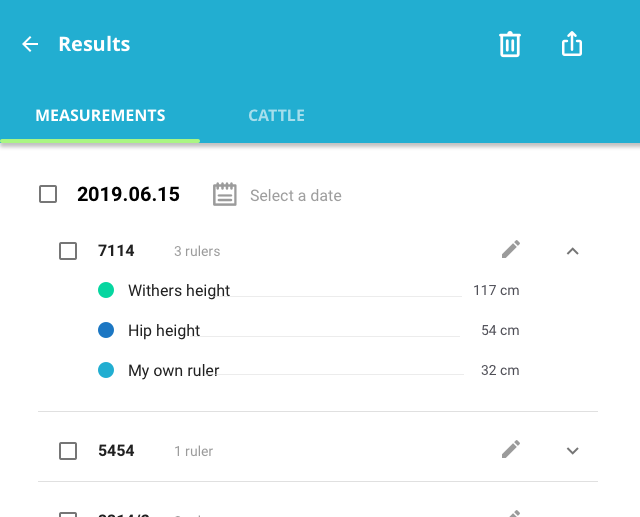Image resolution: width=640 pixels, height=517 pixels.
Task: Go back using the arrow icon
Action: tap(30, 44)
